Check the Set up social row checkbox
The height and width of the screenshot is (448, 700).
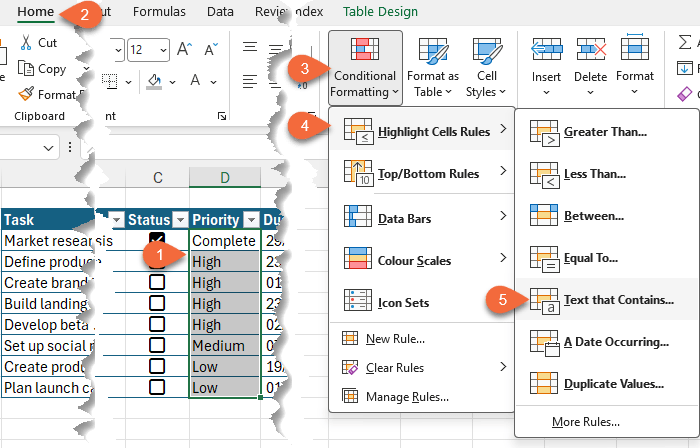click(157, 345)
